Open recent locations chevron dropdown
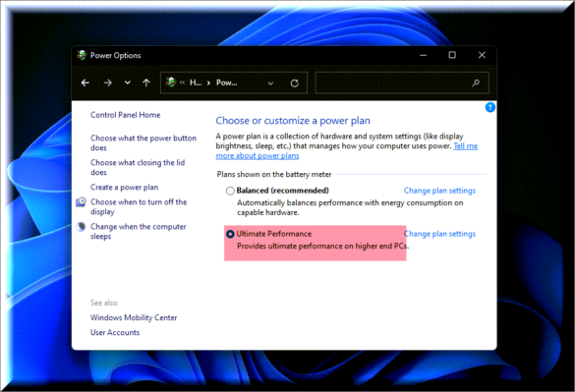This screenshot has width=575, height=392. [x=127, y=83]
